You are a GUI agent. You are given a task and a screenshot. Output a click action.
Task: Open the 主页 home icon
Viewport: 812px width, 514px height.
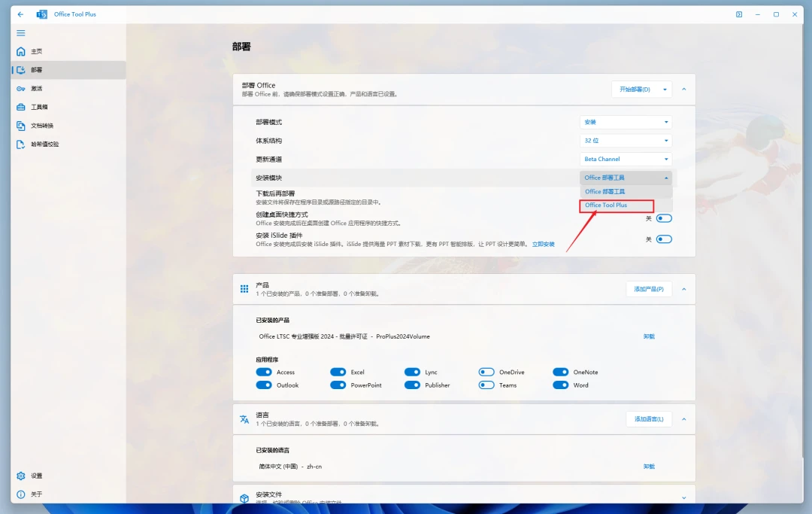(x=21, y=51)
